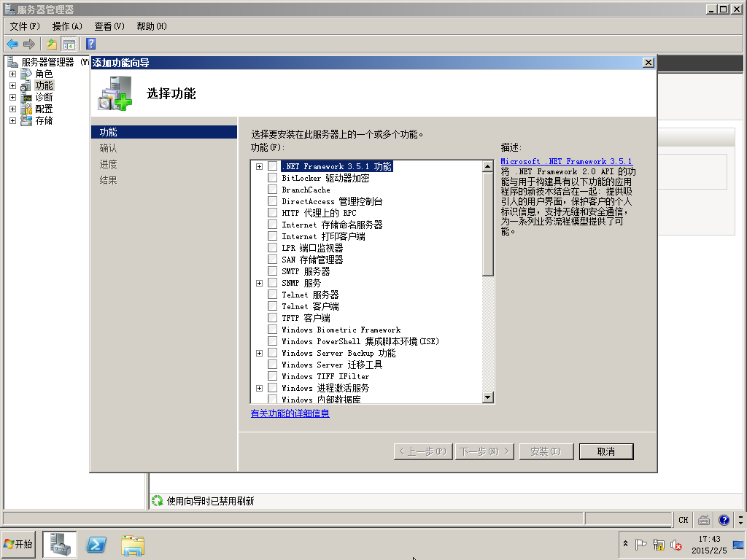Expand 配置 in the console tree
The image size is (747, 560).
click(x=13, y=109)
